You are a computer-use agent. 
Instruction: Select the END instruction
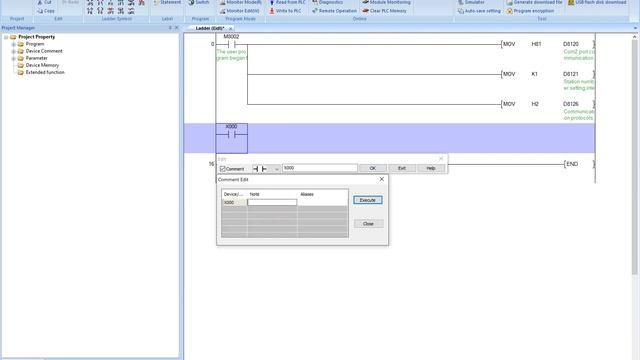(579, 164)
